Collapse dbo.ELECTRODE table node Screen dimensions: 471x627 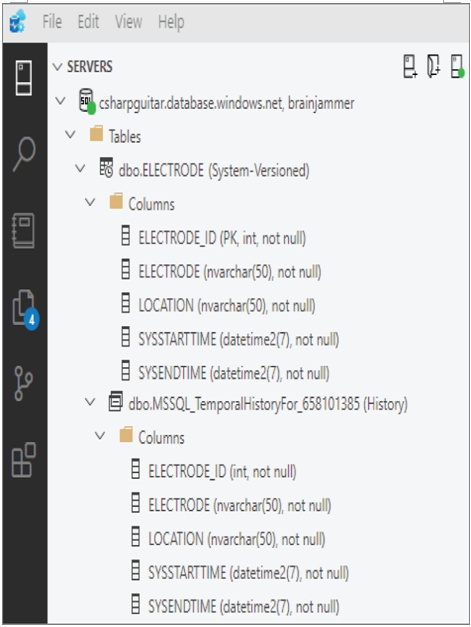point(80,168)
